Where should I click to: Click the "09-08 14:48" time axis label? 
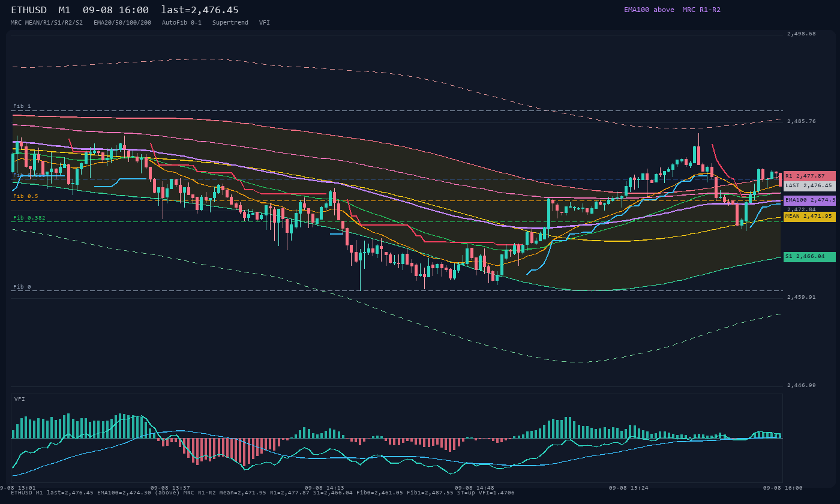click(x=475, y=488)
